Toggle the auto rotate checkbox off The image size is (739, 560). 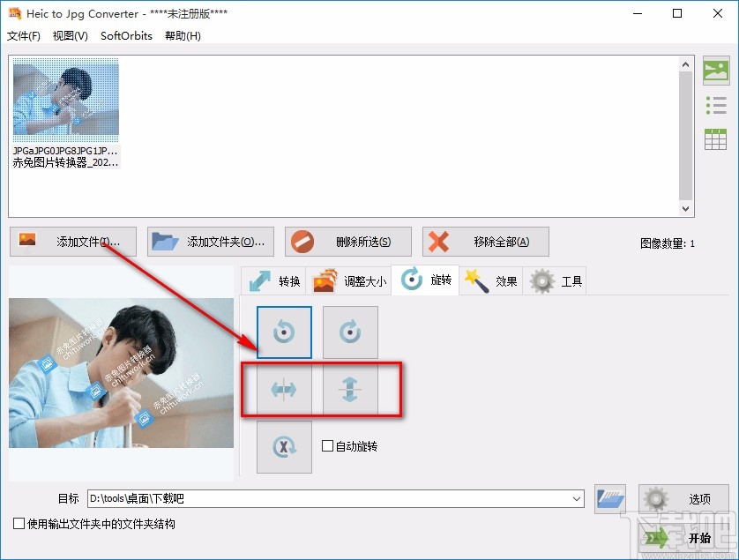(x=328, y=446)
